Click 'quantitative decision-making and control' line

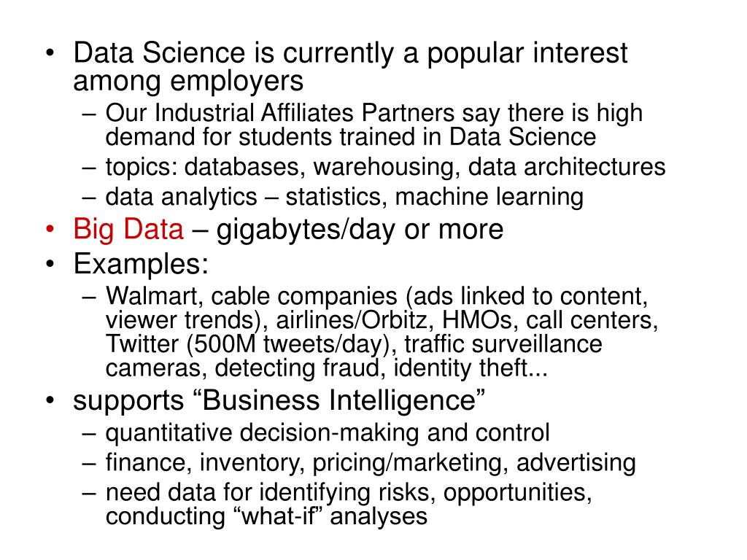click(328, 433)
